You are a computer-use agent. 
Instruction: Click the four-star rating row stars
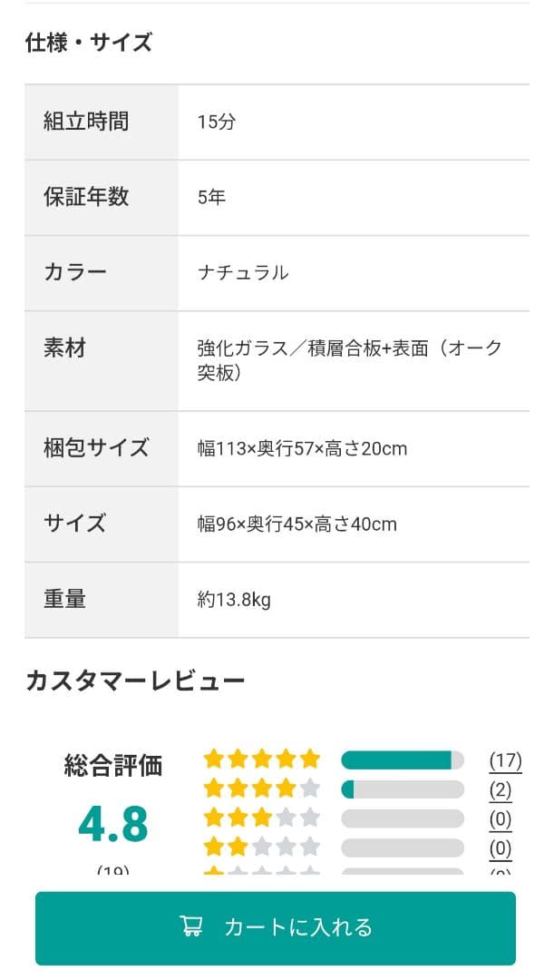click(x=262, y=789)
